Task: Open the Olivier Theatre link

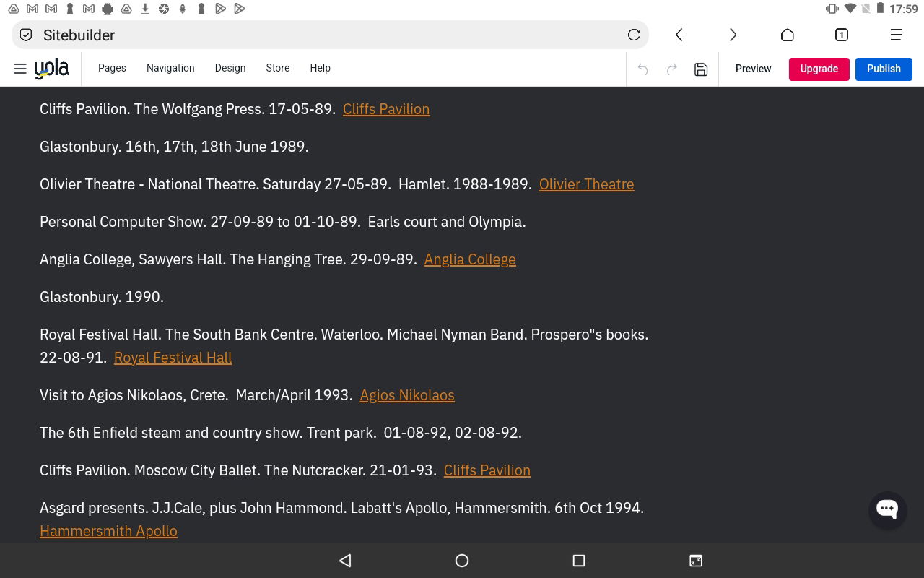Action: 587,184
